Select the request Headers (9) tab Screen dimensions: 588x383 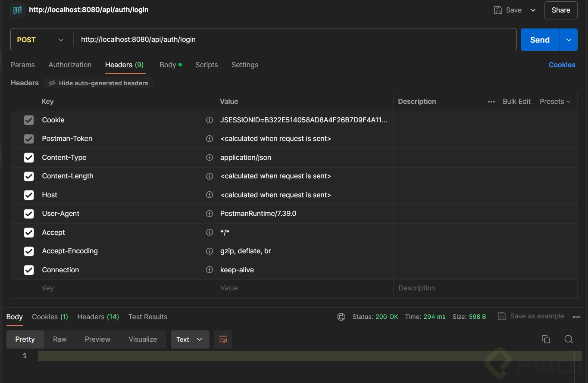click(x=125, y=65)
